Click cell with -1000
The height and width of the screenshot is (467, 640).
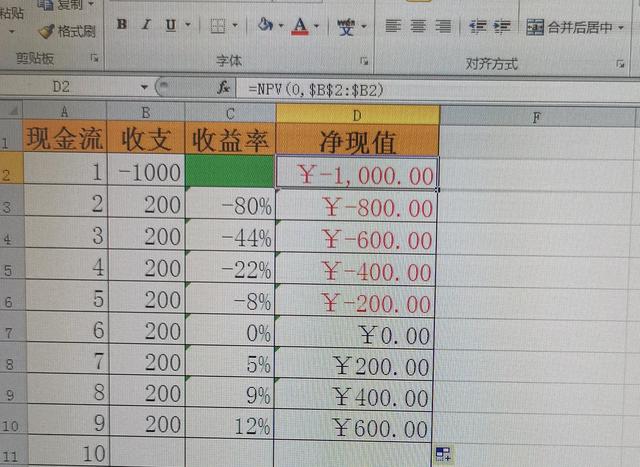pos(146,171)
